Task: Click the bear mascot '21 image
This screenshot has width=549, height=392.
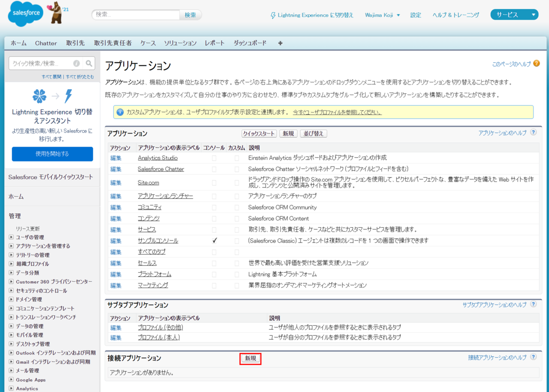Action: tap(56, 14)
